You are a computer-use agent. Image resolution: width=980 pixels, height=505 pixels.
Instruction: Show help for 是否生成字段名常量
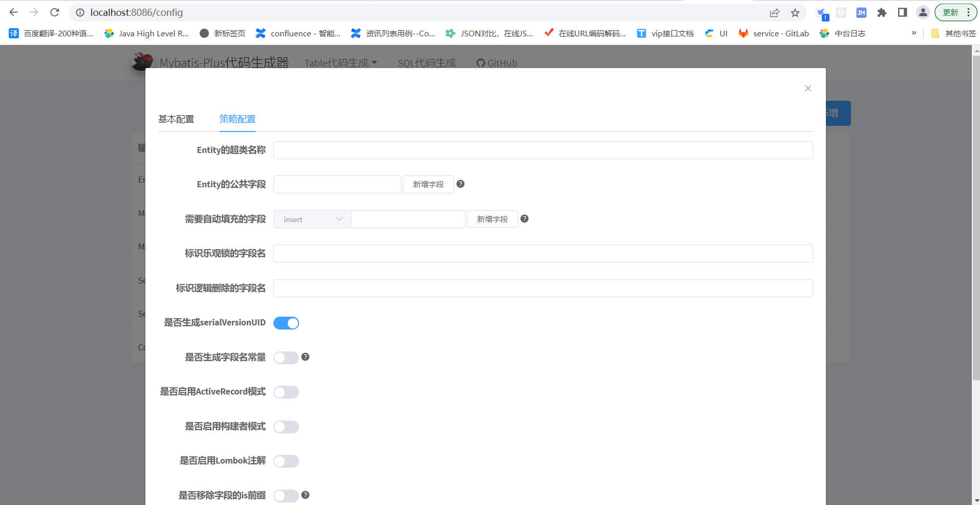click(x=305, y=357)
